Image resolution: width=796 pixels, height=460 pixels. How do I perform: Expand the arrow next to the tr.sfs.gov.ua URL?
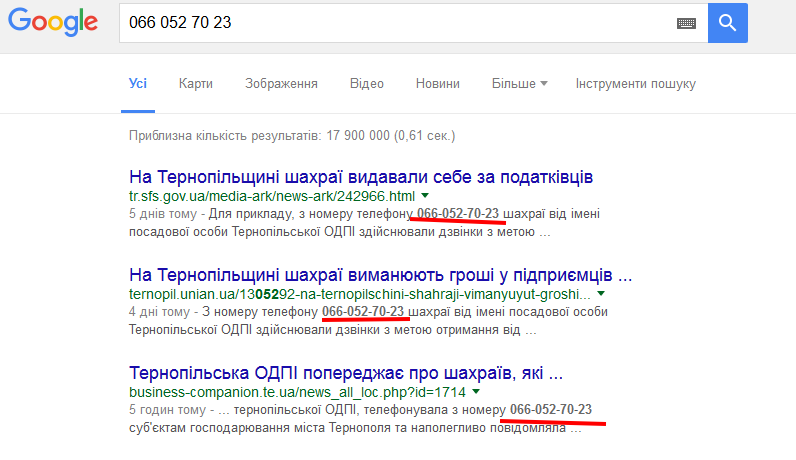tap(425, 195)
